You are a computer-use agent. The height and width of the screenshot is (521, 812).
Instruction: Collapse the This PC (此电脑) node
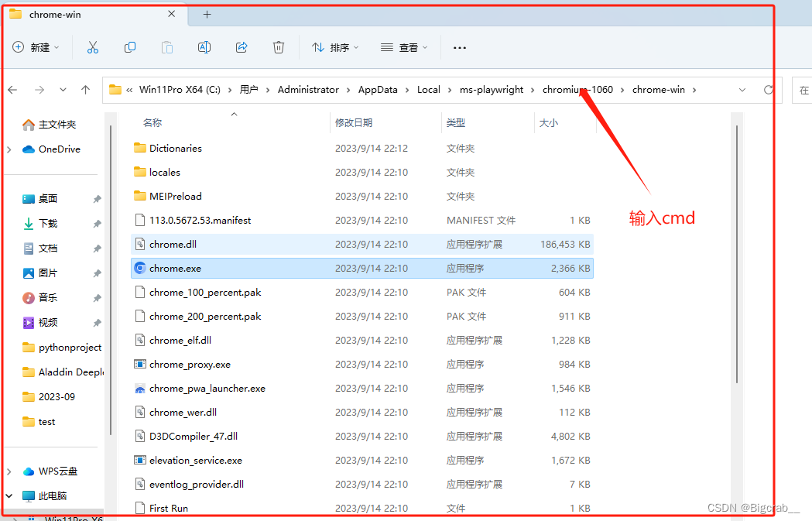point(9,495)
